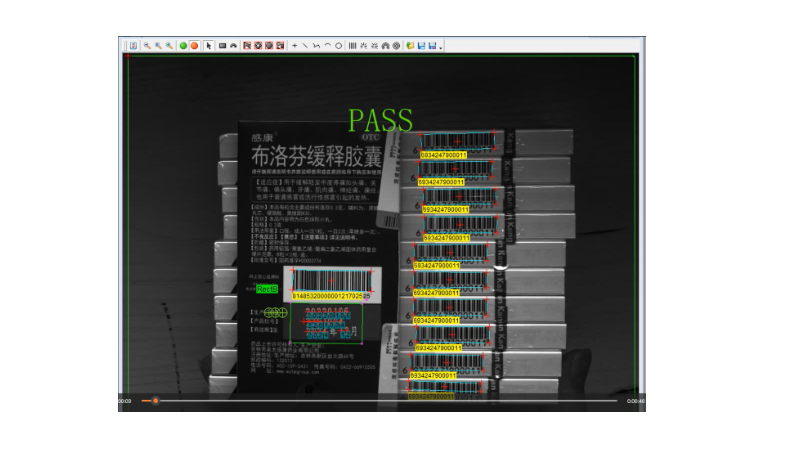Click the fourth red-framed tool icon
The image size is (800, 453).
(x=280, y=46)
